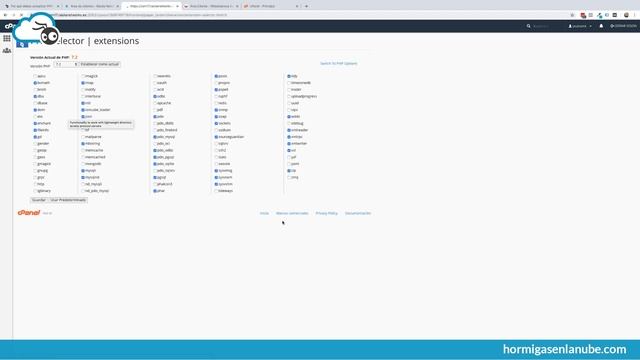Enable the oauth extension checkbox

pos(155,83)
